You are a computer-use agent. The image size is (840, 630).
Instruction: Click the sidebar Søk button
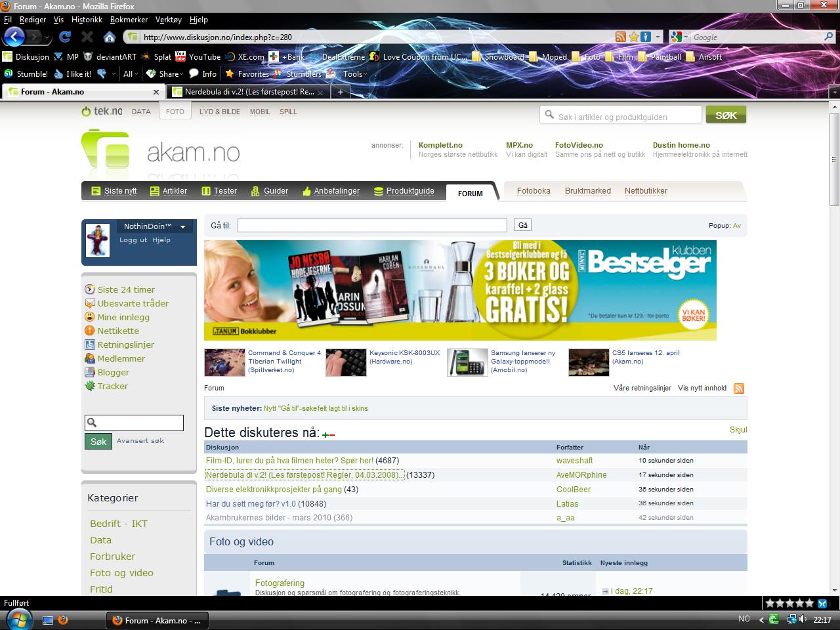click(x=98, y=442)
